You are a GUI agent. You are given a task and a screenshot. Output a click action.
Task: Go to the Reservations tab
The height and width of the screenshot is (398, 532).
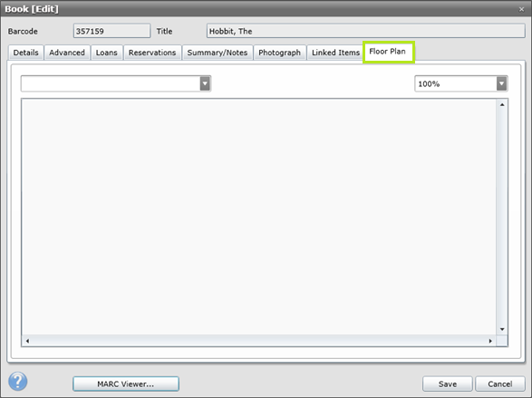(x=152, y=53)
